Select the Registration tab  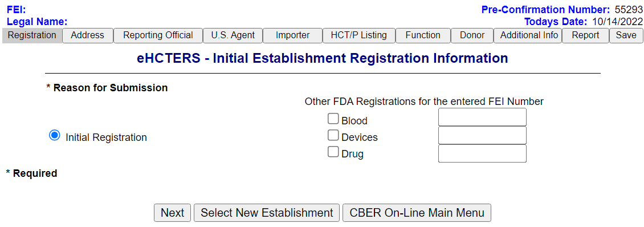click(32, 35)
